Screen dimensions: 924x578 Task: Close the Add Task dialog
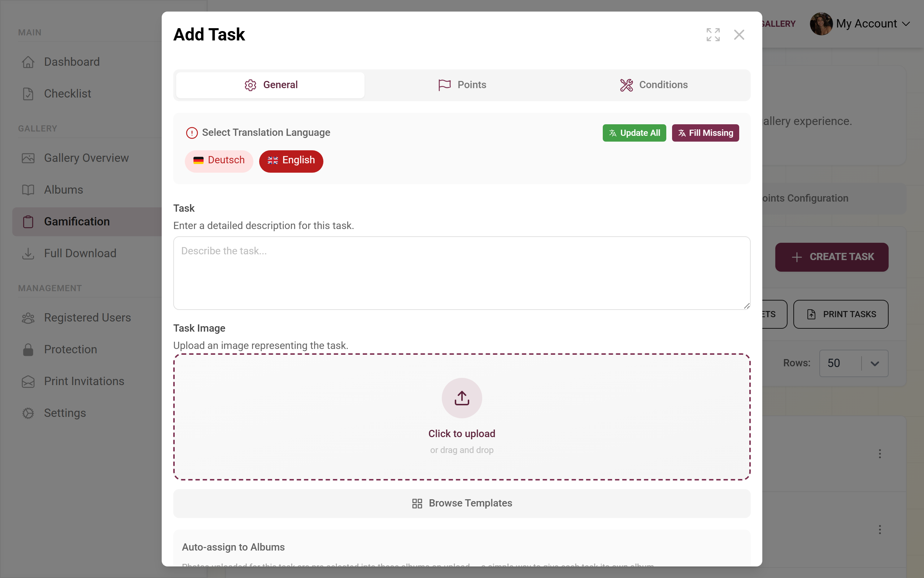click(x=739, y=35)
